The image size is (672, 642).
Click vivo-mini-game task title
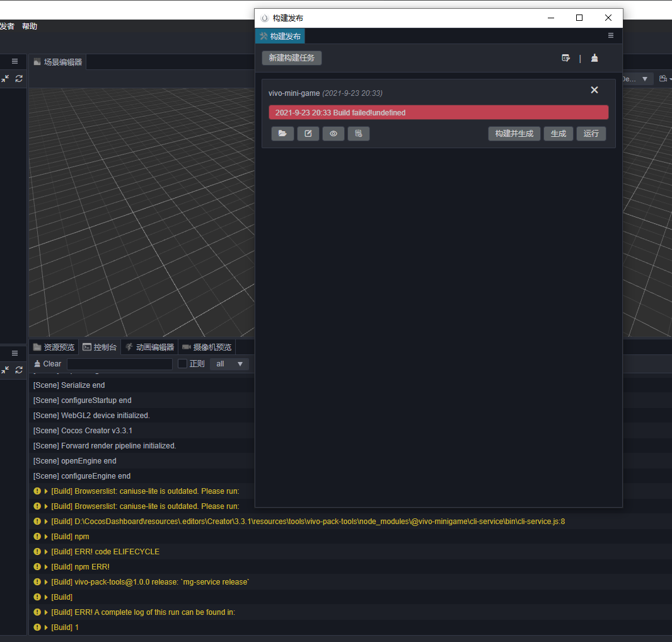pos(294,93)
